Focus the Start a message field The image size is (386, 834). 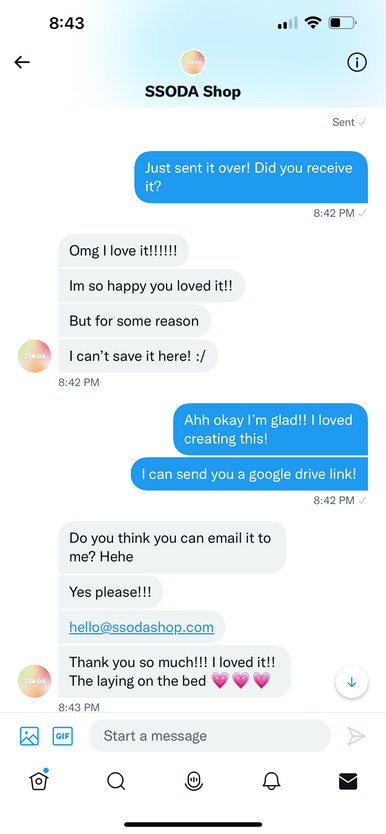tap(209, 736)
